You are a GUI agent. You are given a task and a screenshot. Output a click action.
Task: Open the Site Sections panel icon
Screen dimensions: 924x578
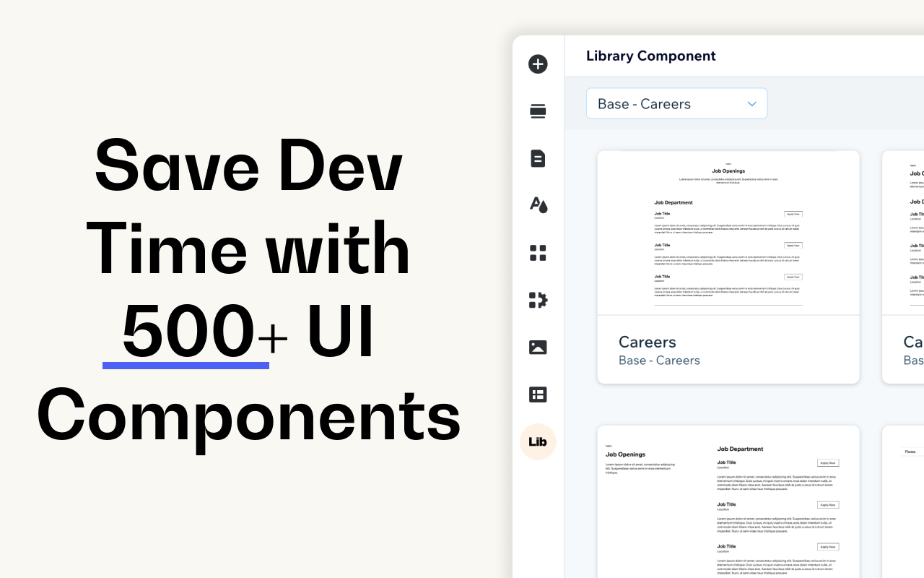[538, 111]
